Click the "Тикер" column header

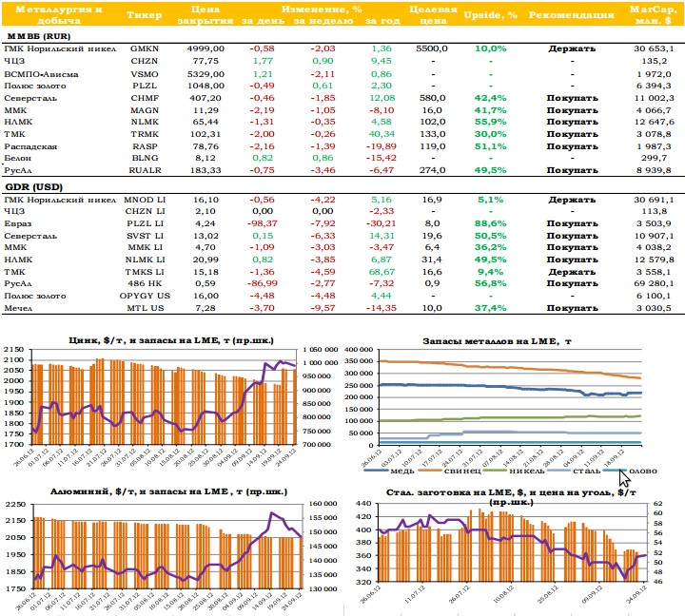pyautogui.click(x=145, y=15)
